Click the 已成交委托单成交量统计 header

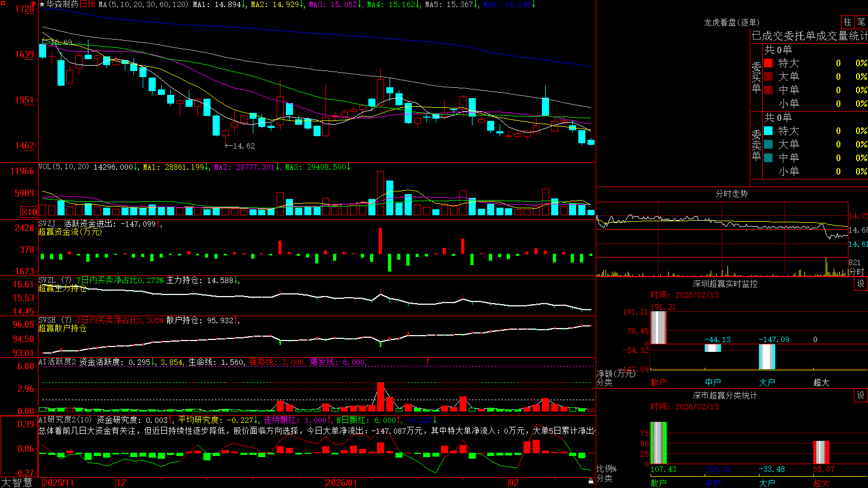click(x=809, y=36)
